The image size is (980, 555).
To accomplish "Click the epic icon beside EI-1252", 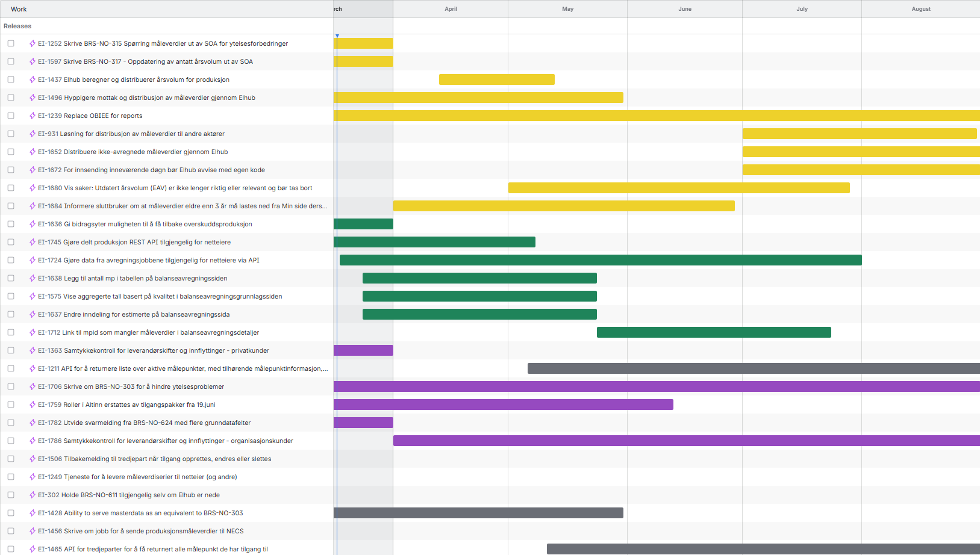I will (33, 43).
